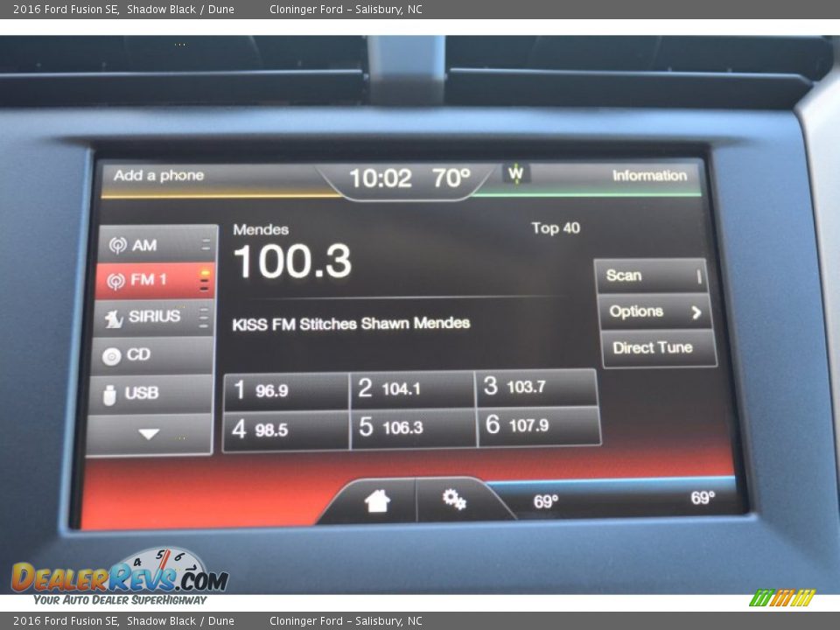Viewport: 840px width, 630px height.
Task: Choose the USB media source
Action: 150,394
